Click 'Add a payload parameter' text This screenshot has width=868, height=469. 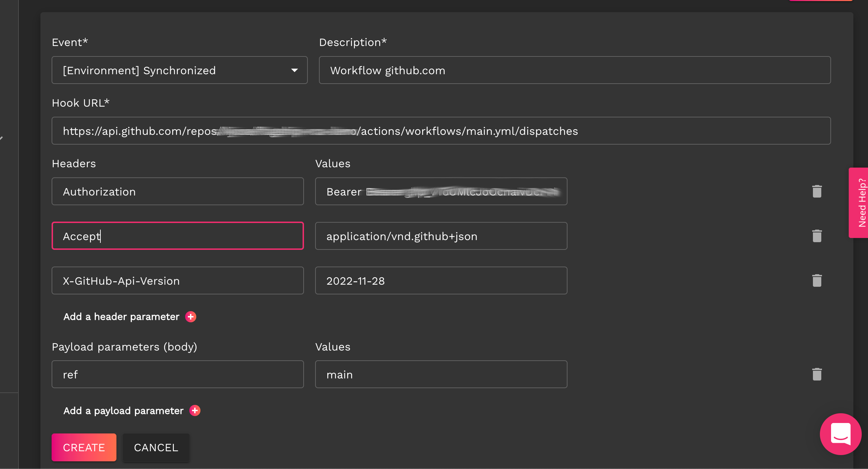pos(123,411)
